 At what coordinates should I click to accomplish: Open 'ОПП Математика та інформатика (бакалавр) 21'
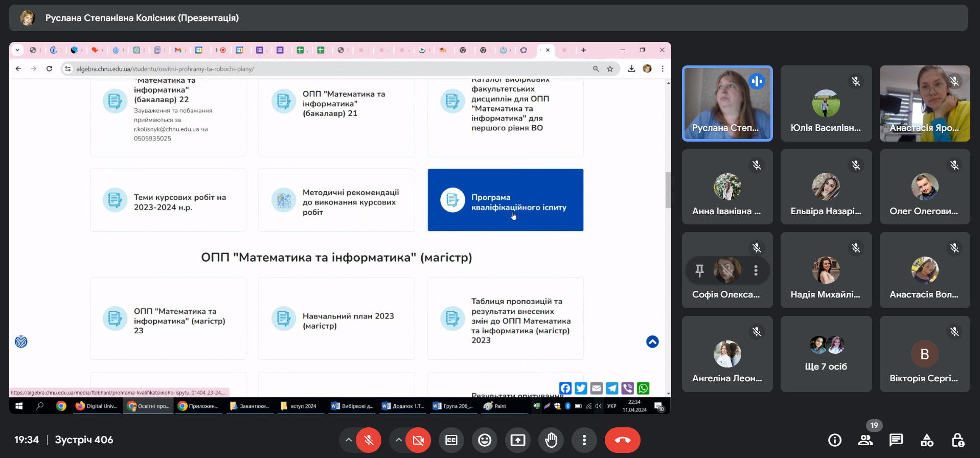pos(337,117)
